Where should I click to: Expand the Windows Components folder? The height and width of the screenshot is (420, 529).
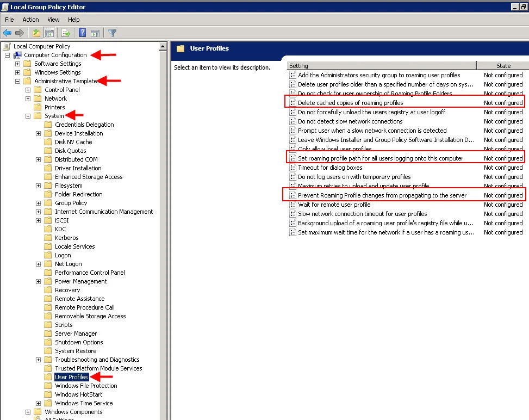(28, 412)
